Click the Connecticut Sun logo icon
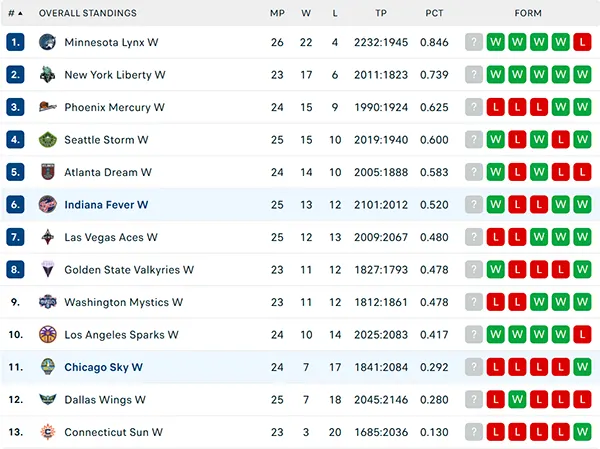Screen dimensions: 600x449 tap(47, 432)
